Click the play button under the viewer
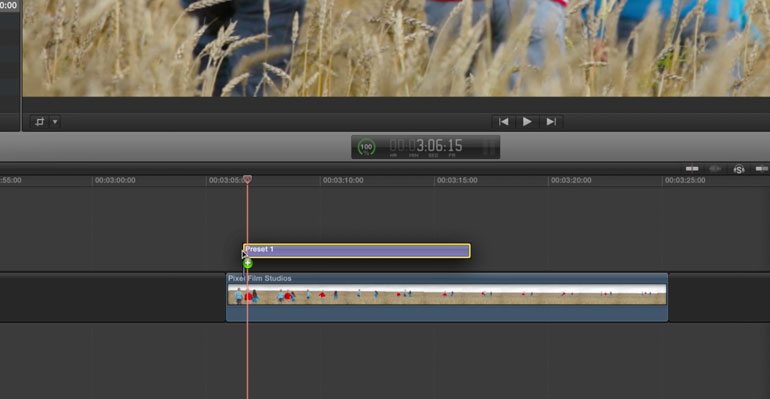770x399 pixels. (x=527, y=122)
